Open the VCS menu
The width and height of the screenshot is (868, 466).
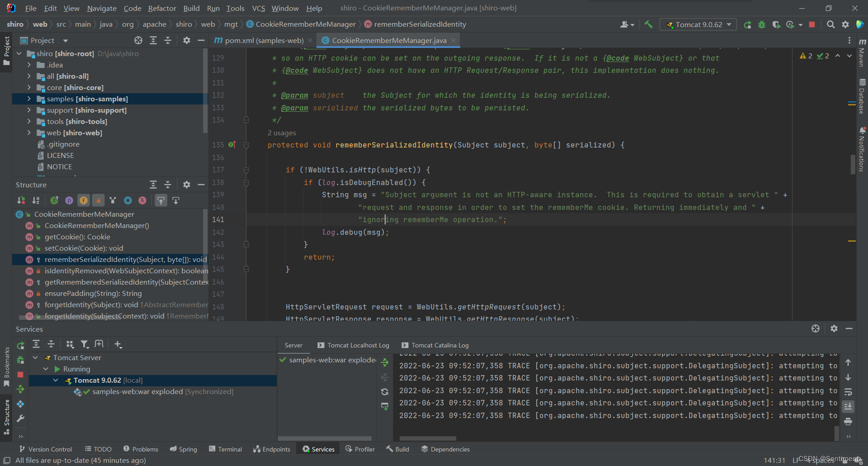pyautogui.click(x=258, y=8)
